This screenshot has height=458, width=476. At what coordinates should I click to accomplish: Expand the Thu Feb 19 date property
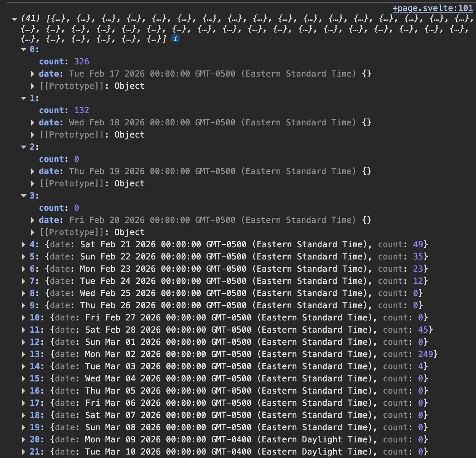click(x=33, y=171)
